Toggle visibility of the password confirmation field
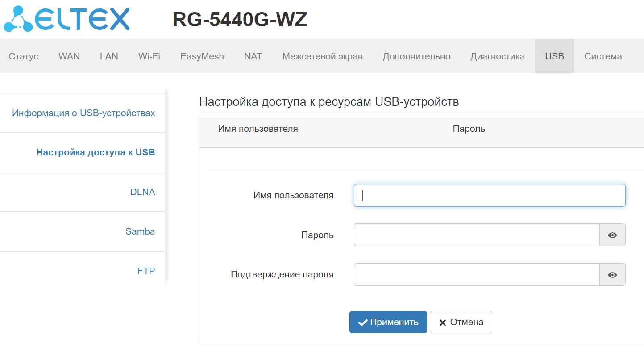The width and height of the screenshot is (644, 348). click(612, 275)
